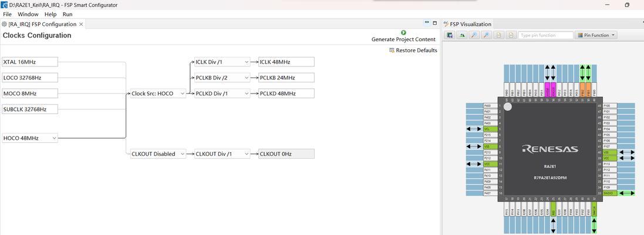This screenshot has width=644, height=235.
Task: Click the LOCO 32768Hz box
Action: point(29,78)
